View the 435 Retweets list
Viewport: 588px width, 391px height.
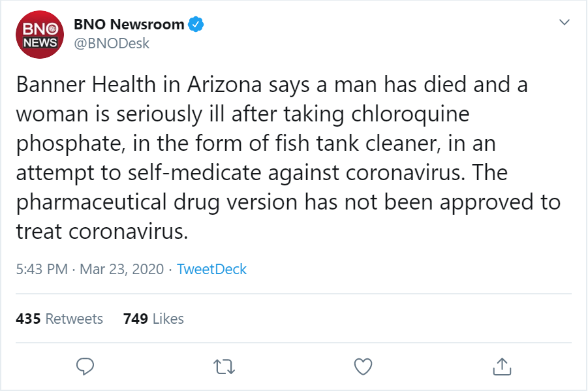click(59, 319)
